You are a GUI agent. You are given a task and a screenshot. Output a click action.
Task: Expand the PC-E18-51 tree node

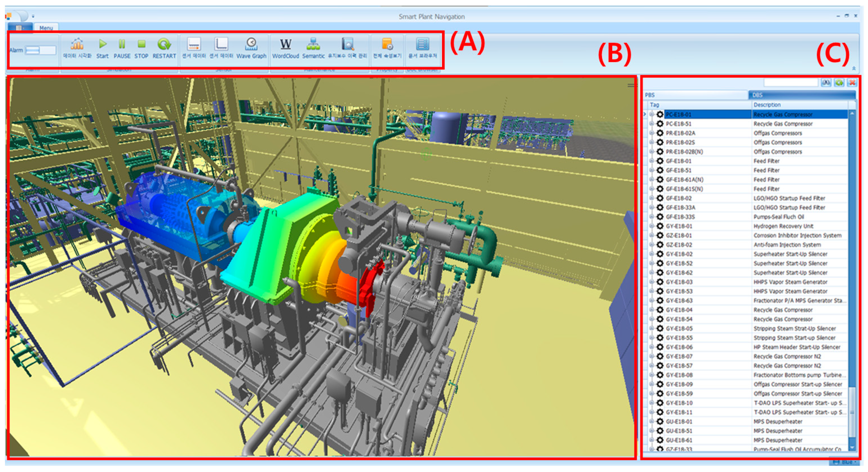pos(652,124)
